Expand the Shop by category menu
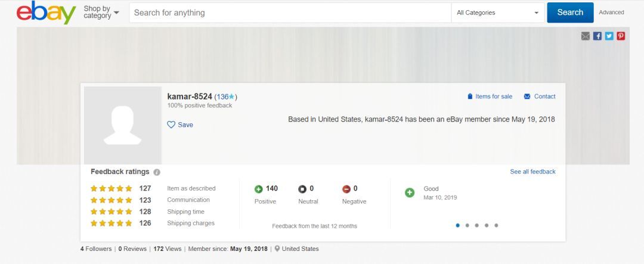644x264 pixels. coord(101,13)
